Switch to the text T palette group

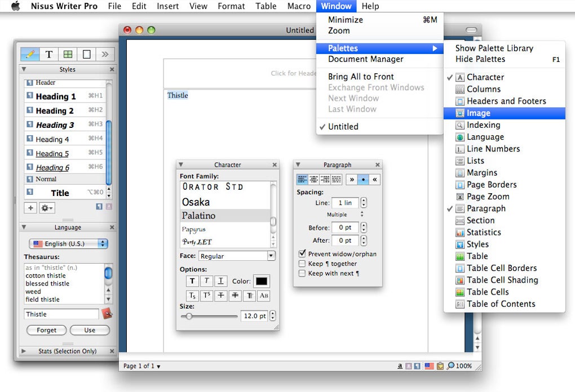click(49, 54)
